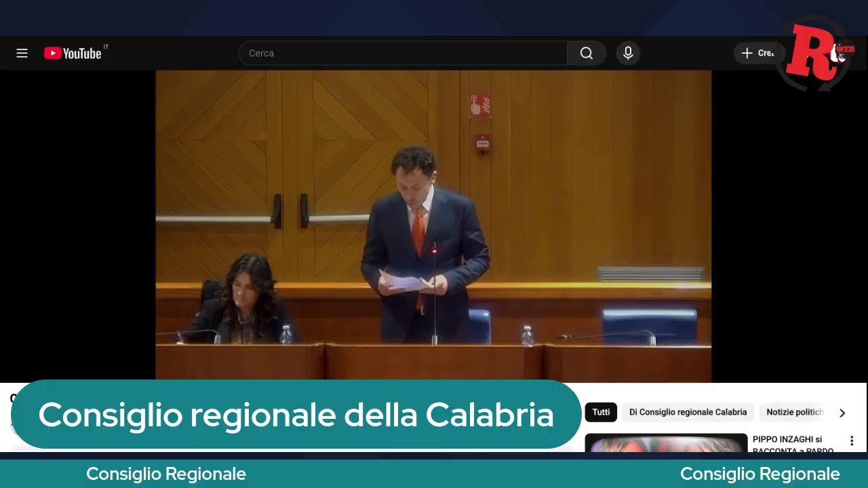Click the YouTube logo to go home

pyautogui.click(x=73, y=53)
